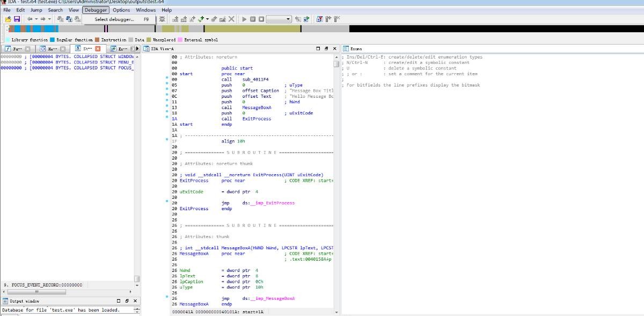Start the process with the play icon

pos(244,19)
